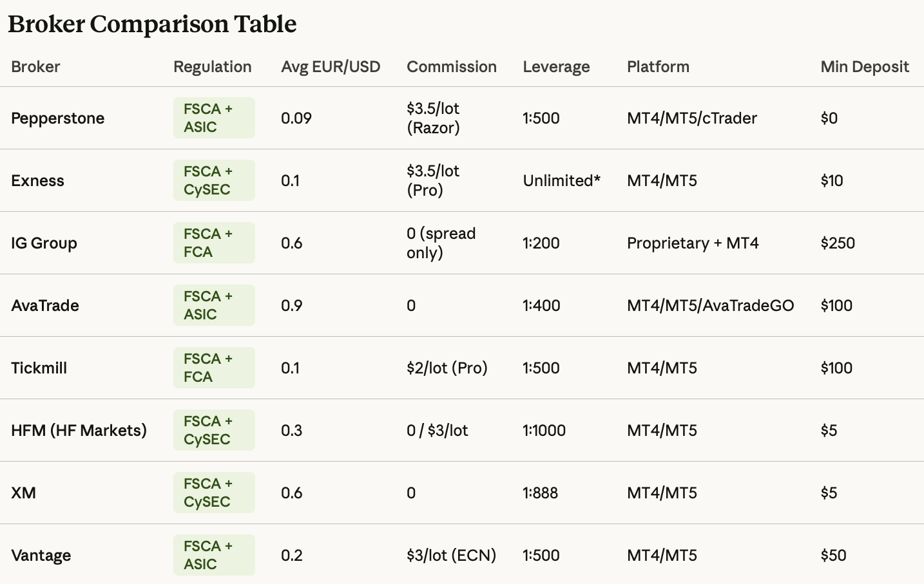Select the "Exness" broker name
The image size is (924, 584).
[37, 181]
